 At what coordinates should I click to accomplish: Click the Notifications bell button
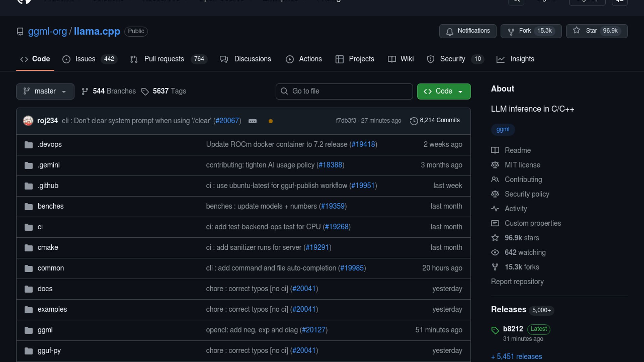click(x=468, y=31)
